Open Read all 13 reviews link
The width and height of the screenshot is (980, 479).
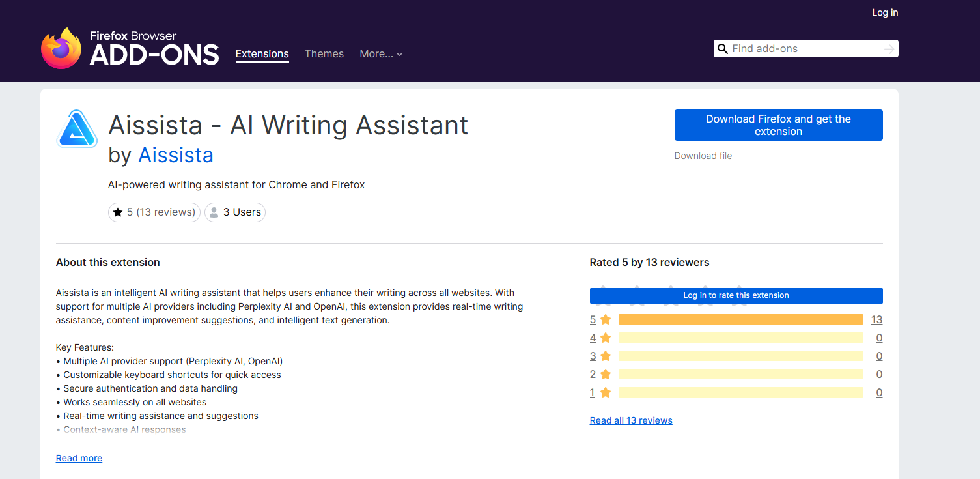click(x=630, y=420)
